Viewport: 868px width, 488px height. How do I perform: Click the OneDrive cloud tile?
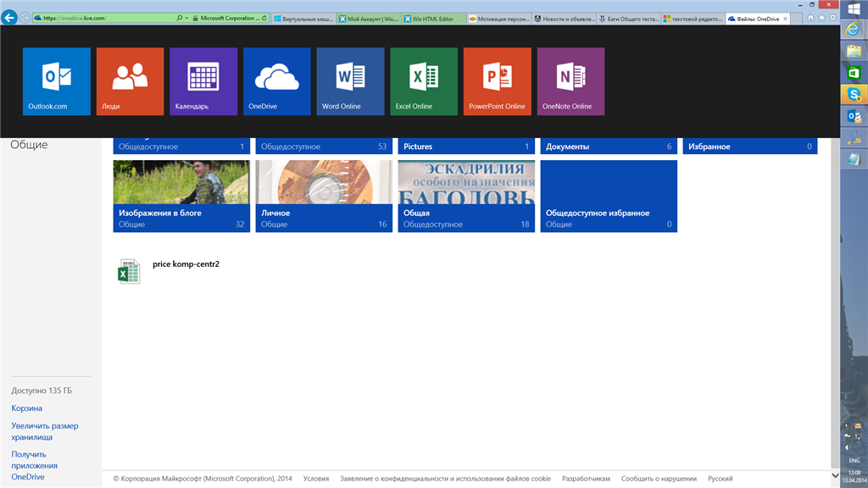[x=277, y=81]
